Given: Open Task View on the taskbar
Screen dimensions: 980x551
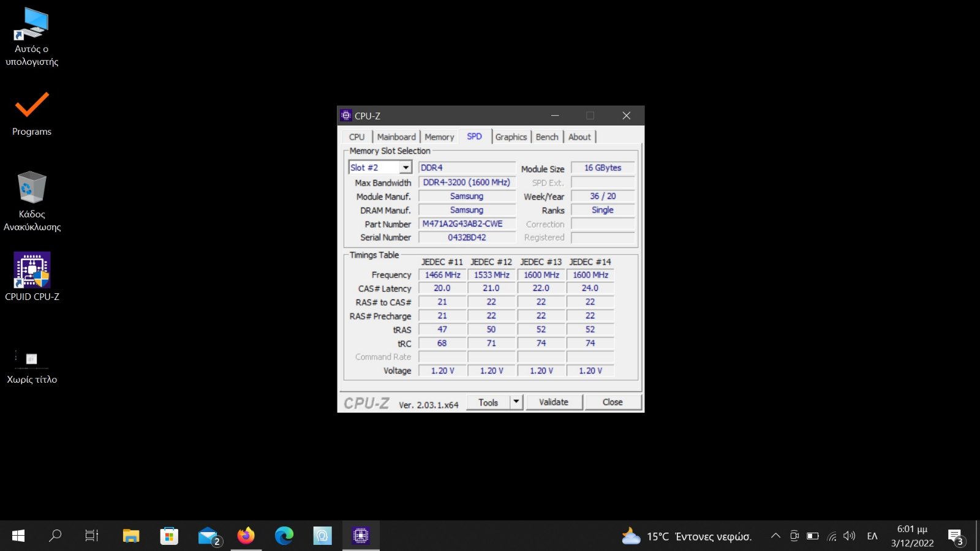Looking at the screenshot, I should click(92, 536).
